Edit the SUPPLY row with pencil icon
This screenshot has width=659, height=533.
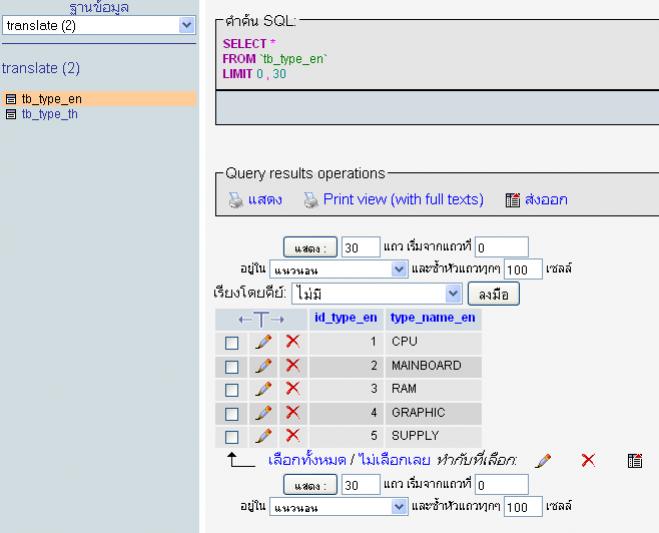(264, 436)
